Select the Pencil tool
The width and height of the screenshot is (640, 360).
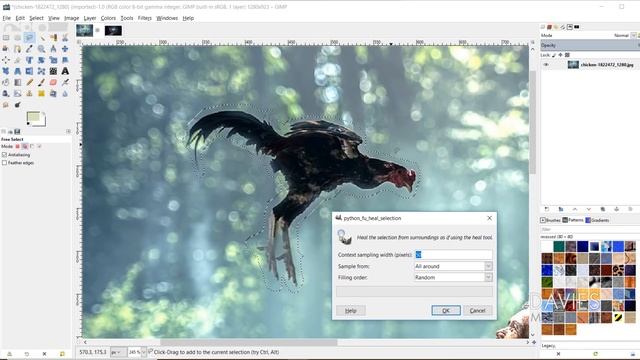click(29, 82)
